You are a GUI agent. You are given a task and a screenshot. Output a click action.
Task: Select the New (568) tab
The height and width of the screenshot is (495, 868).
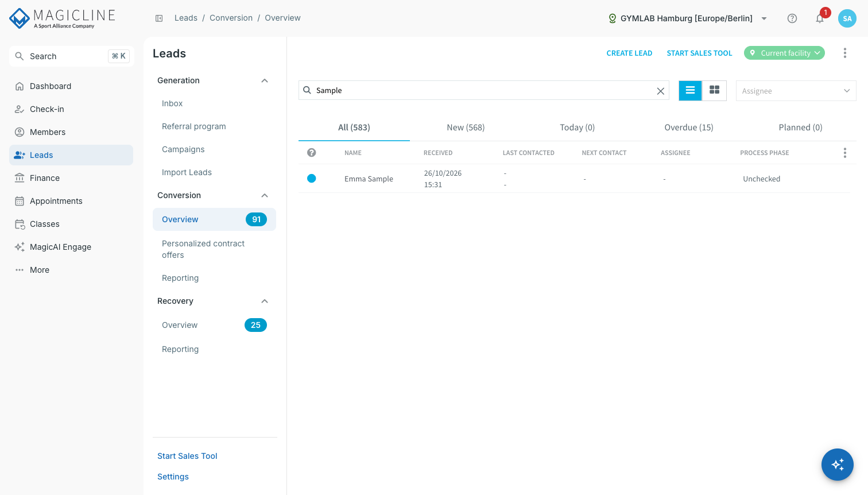pos(466,127)
